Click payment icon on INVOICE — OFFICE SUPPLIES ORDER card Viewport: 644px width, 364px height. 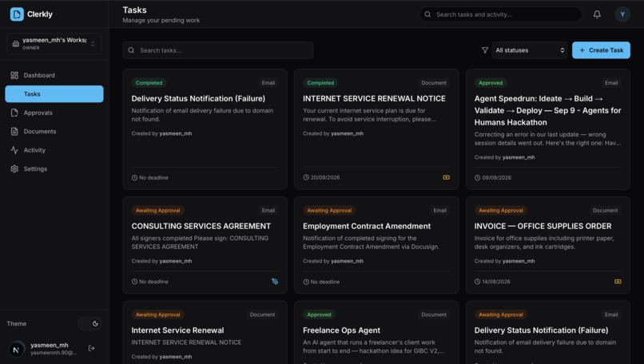coord(618,282)
